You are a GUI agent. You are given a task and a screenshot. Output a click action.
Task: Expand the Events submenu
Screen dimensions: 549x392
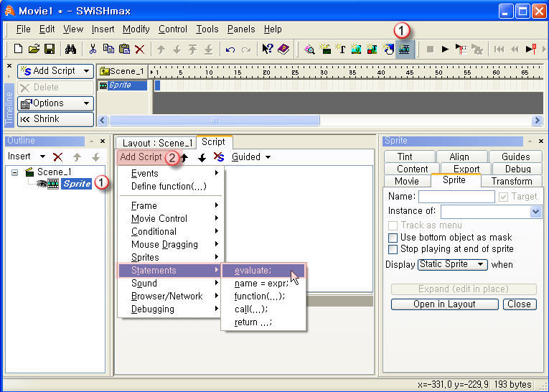point(171,173)
